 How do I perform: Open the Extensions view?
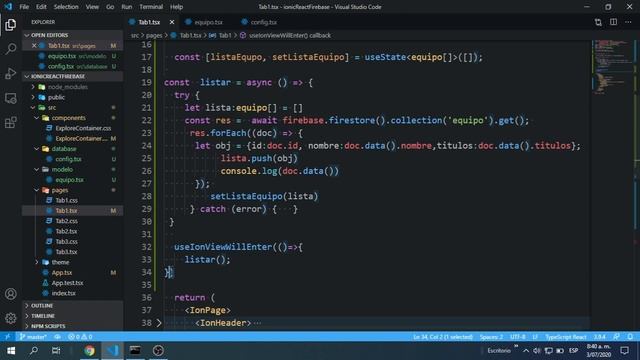click(11, 122)
